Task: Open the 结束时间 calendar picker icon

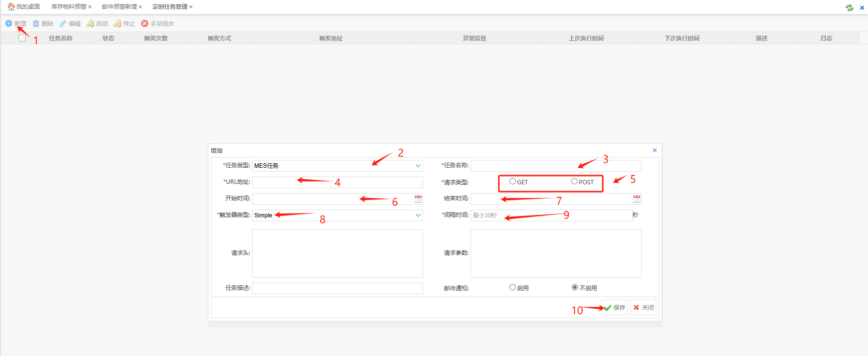Action: click(637, 198)
